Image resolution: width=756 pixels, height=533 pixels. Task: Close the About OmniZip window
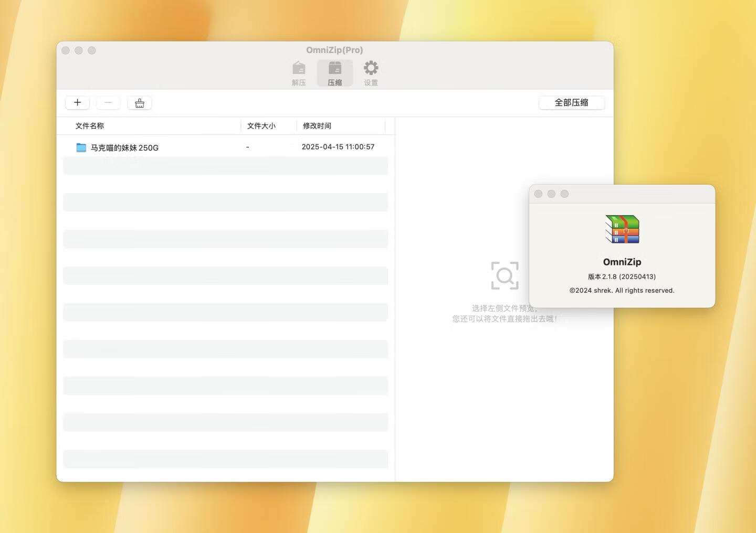[538, 194]
